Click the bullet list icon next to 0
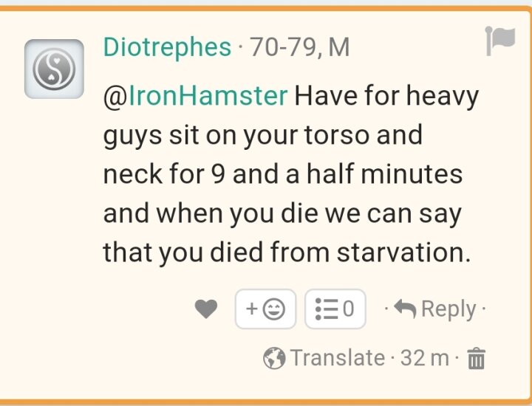The height and width of the screenshot is (406, 532). (x=327, y=309)
